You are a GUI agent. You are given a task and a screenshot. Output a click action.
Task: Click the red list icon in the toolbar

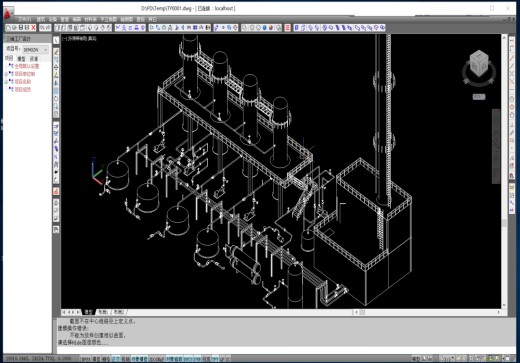[287, 28]
